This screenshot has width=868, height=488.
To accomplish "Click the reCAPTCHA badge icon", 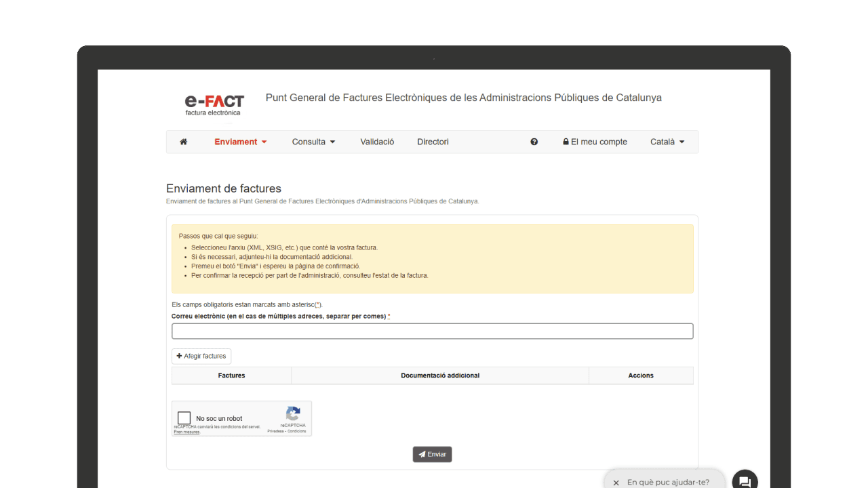I will click(292, 414).
